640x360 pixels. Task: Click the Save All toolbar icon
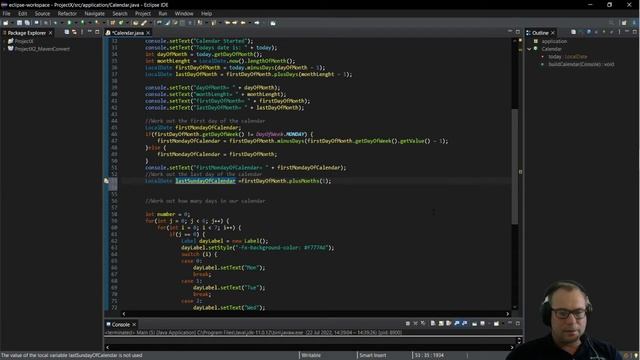click(27, 23)
